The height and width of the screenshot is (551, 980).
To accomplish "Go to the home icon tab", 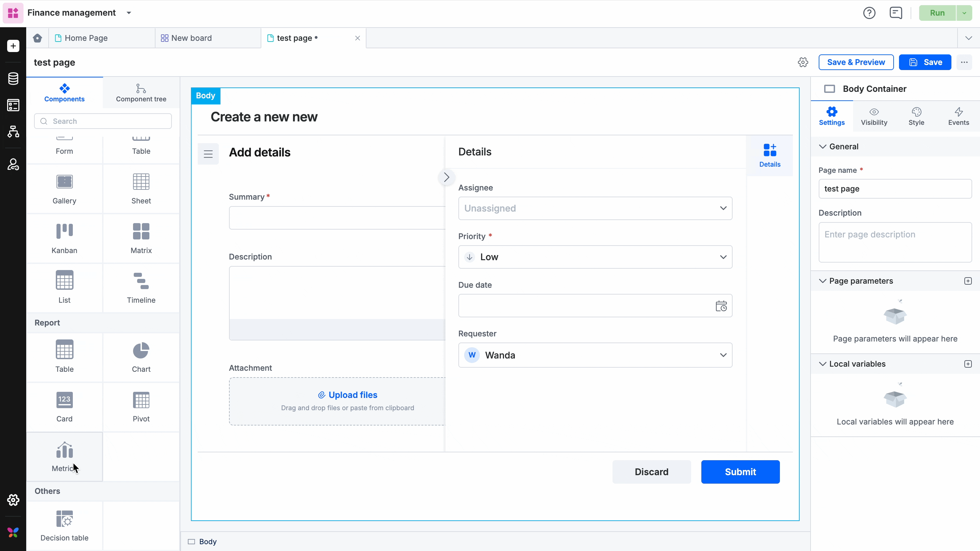I will [x=37, y=38].
